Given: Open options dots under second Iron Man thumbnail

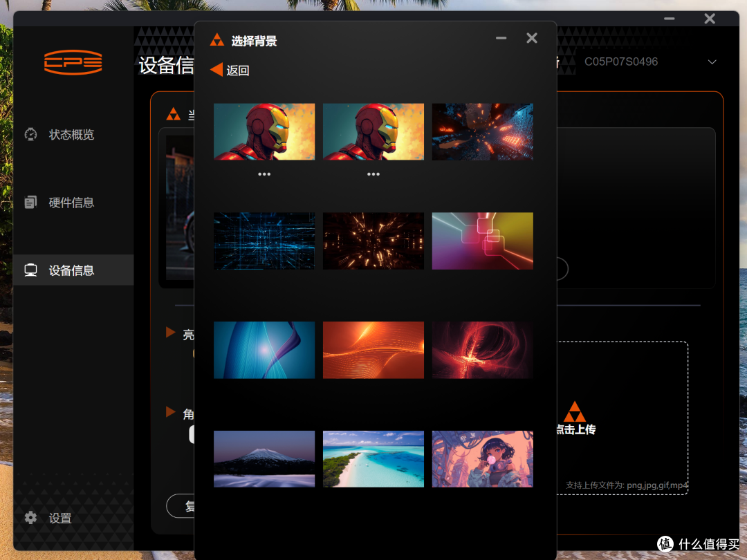Looking at the screenshot, I should pos(373,174).
